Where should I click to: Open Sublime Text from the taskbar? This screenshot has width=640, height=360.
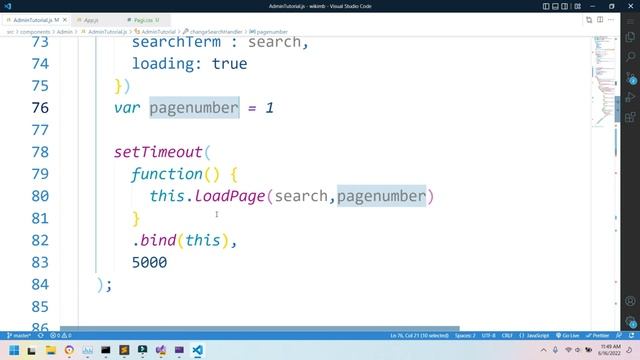(124, 350)
